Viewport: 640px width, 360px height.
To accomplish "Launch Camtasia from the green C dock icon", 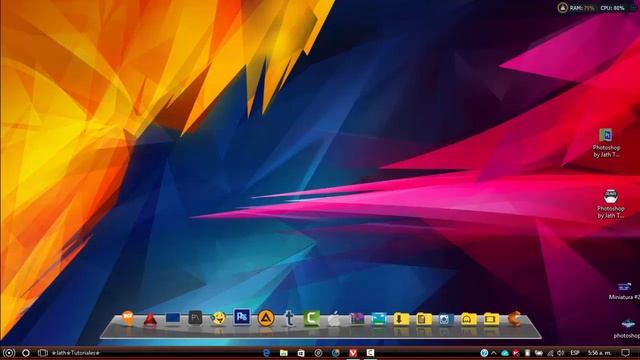I will 311,318.
